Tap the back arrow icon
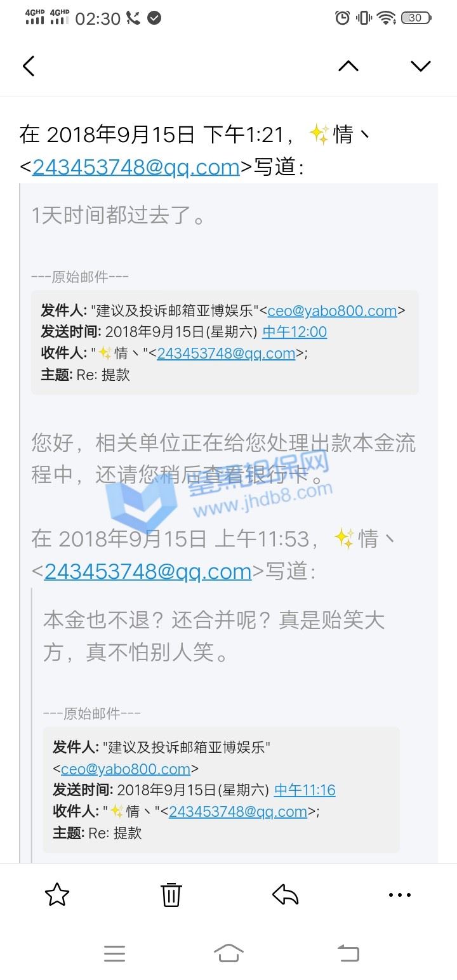The image size is (457, 980). coord(29,66)
